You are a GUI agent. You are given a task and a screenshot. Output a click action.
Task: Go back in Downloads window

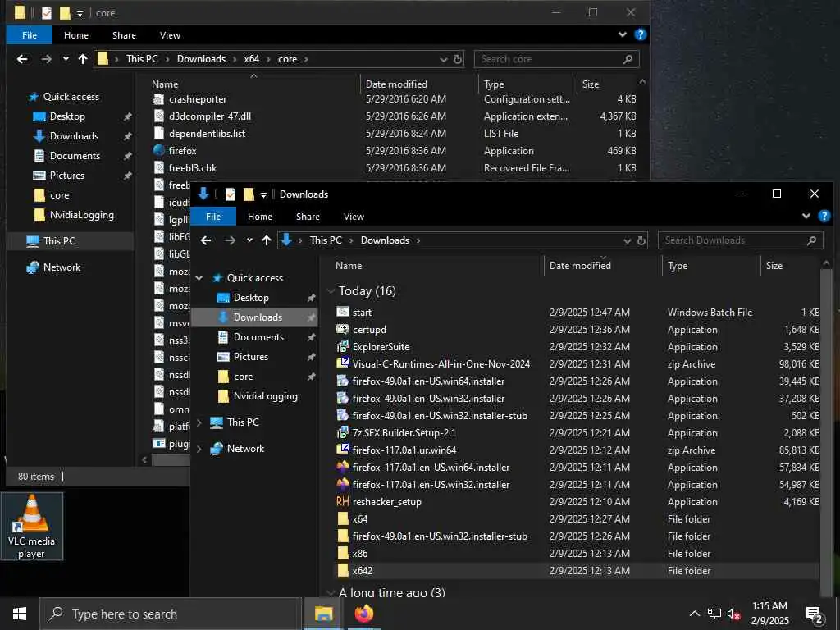(206, 240)
